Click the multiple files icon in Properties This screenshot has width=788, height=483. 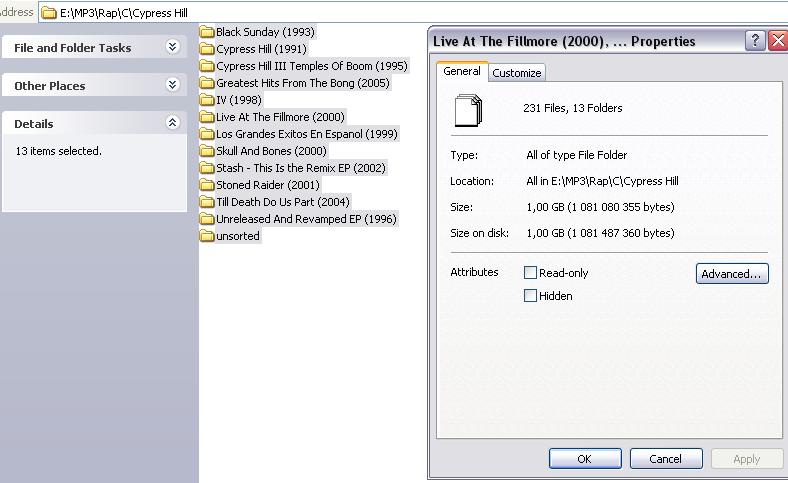pos(468,110)
